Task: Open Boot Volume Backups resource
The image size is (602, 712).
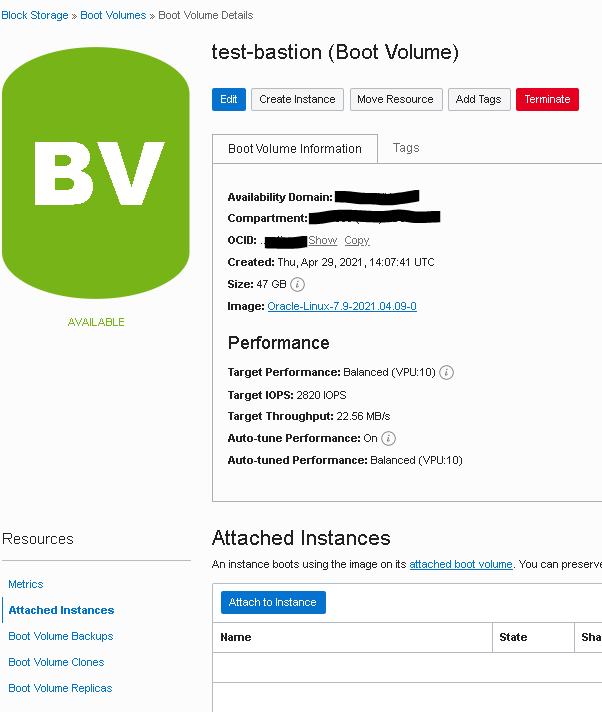Action: (x=61, y=636)
